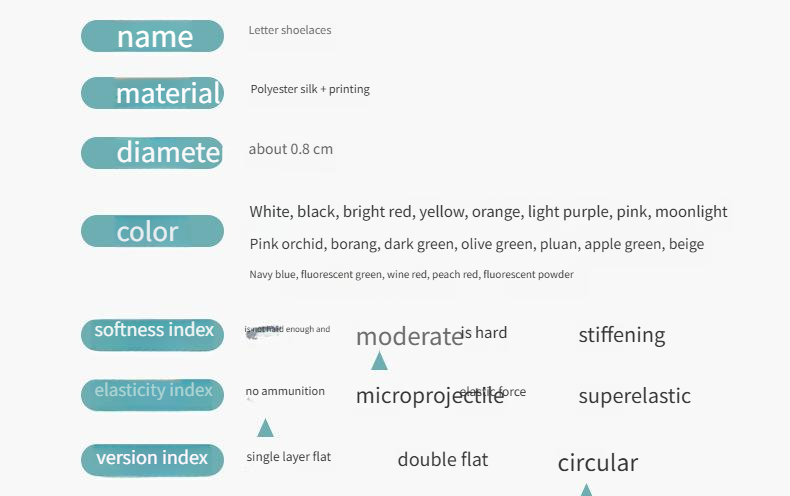
Task: Select the circular version option
Action: (x=597, y=463)
